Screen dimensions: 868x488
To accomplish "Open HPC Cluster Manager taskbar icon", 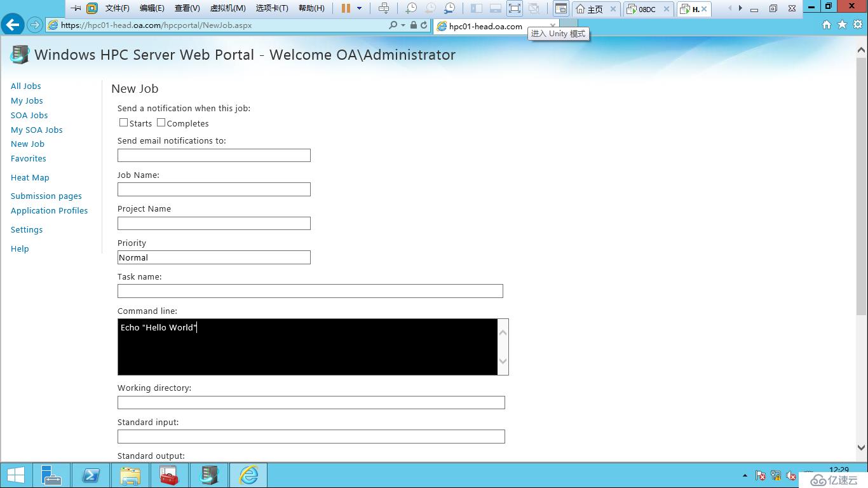I will click(x=208, y=475).
